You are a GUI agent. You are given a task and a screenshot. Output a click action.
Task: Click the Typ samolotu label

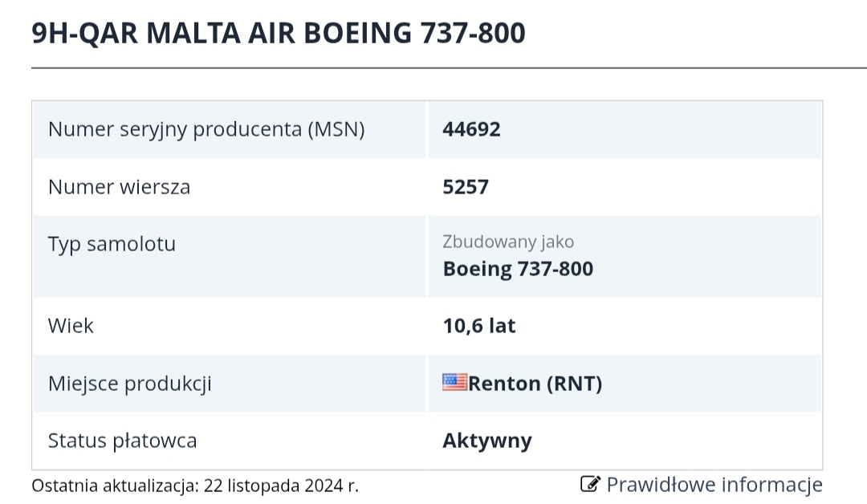[112, 244]
